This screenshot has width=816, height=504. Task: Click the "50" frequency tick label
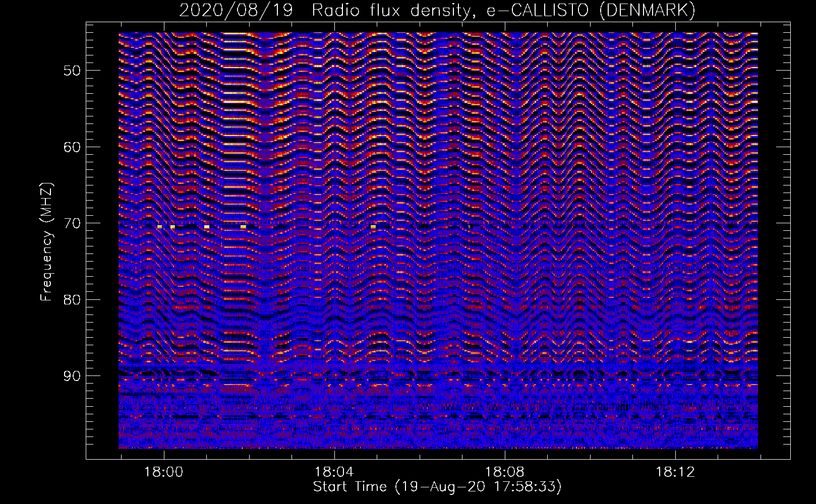[72, 71]
